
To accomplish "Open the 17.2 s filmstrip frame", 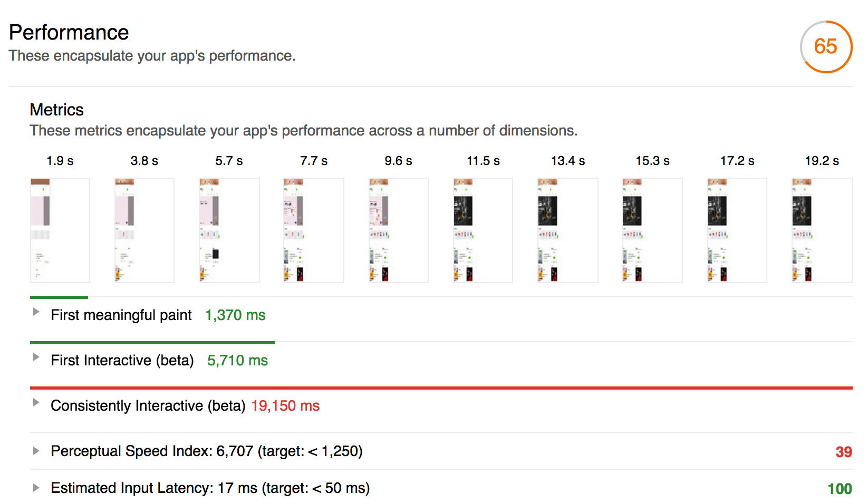I will 737,230.
